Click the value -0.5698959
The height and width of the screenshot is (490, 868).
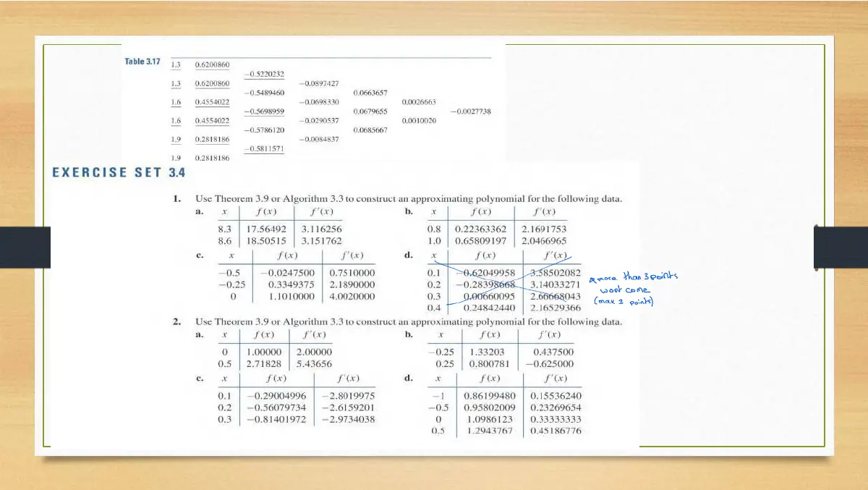(x=264, y=112)
